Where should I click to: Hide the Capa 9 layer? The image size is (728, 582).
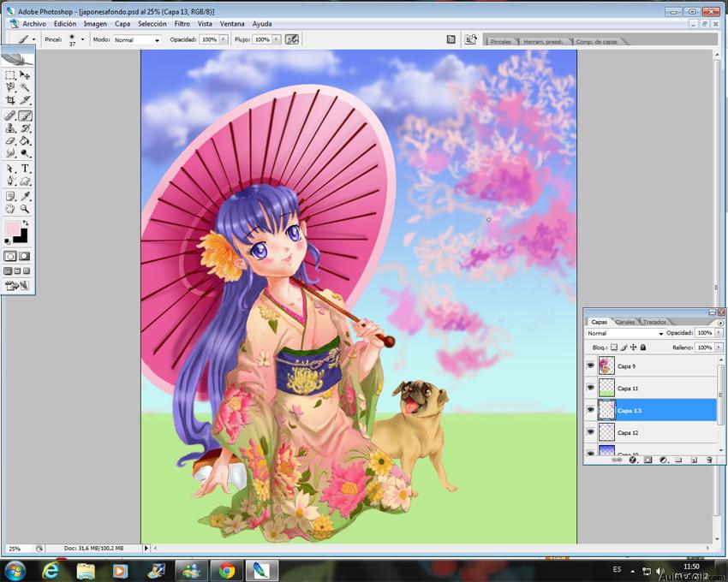pyautogui.click(x=591, y=365)
